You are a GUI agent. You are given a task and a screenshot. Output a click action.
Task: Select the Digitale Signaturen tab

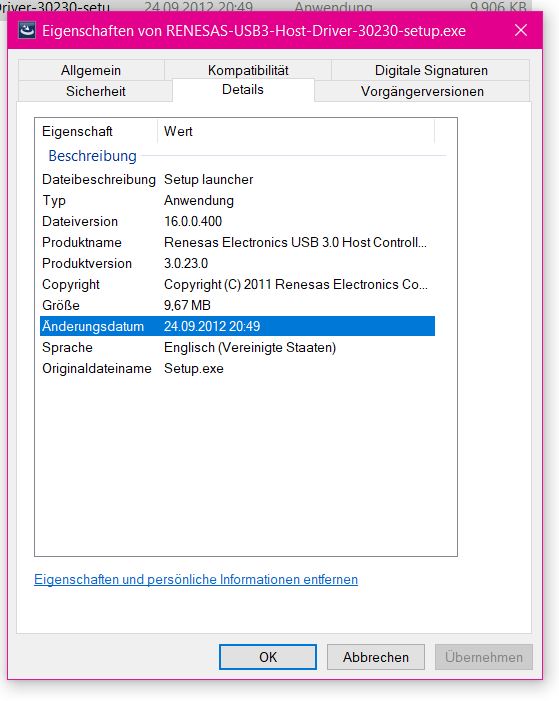click(x=431, y=70)
